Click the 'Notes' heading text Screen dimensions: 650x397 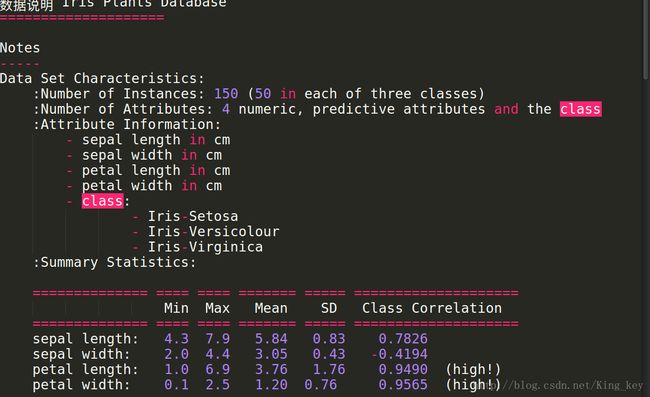pyautogui.click(x=20, y=48)
